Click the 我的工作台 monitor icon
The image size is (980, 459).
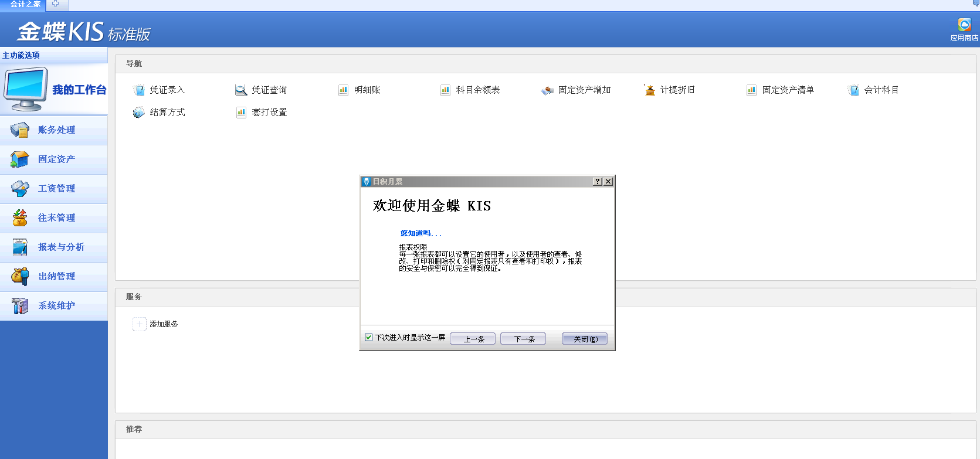click(26, 89)
